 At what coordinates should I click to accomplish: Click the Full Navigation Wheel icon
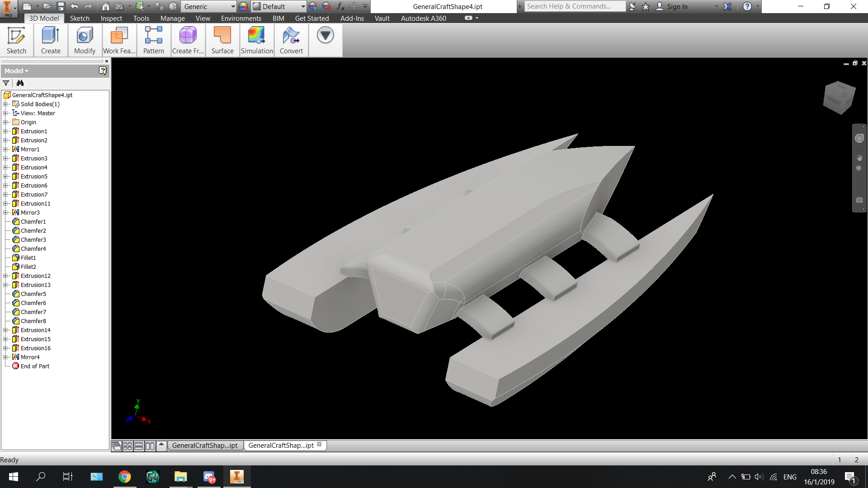pos(859,139)
